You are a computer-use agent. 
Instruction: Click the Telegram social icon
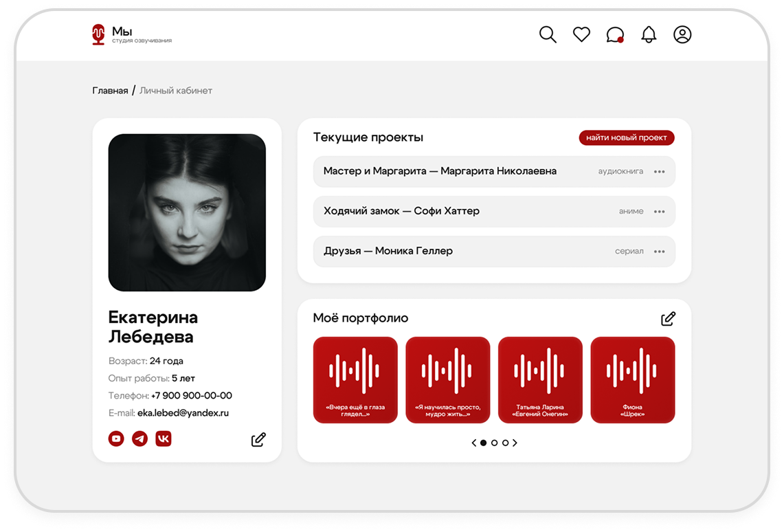click(x=139, y=439)
